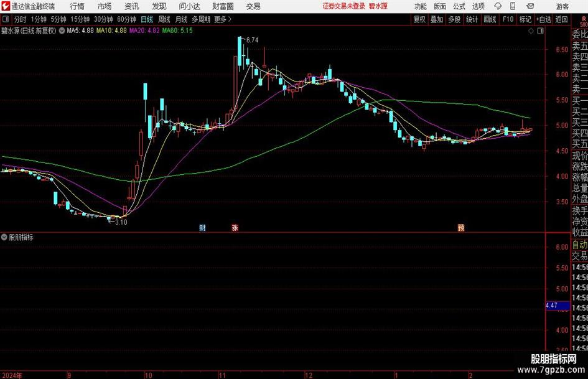Switch to the 60分钟 period tab

[126, 19]
